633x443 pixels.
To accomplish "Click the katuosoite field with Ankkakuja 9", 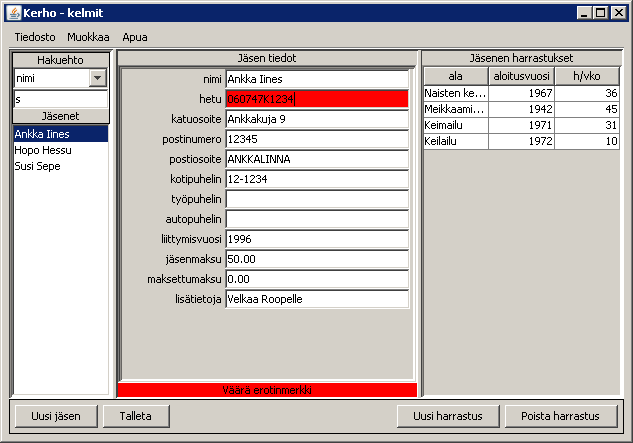I will (317, 119).
